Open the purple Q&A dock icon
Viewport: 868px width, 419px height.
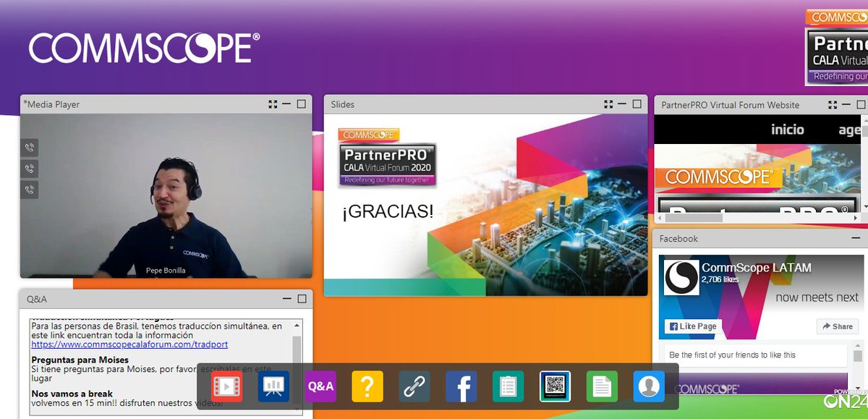320,386
